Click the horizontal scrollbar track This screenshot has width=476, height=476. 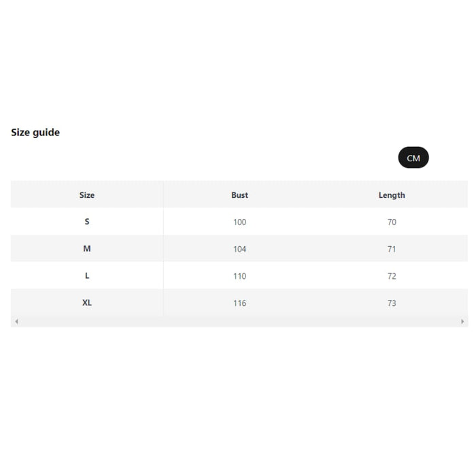238,322
